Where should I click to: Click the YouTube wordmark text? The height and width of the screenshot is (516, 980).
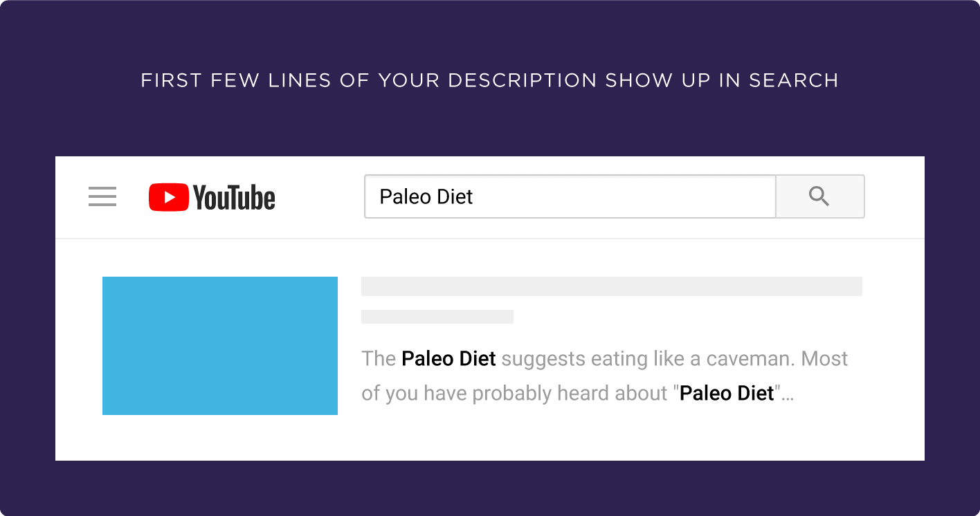pyautogui.click(x=234, y=198)
